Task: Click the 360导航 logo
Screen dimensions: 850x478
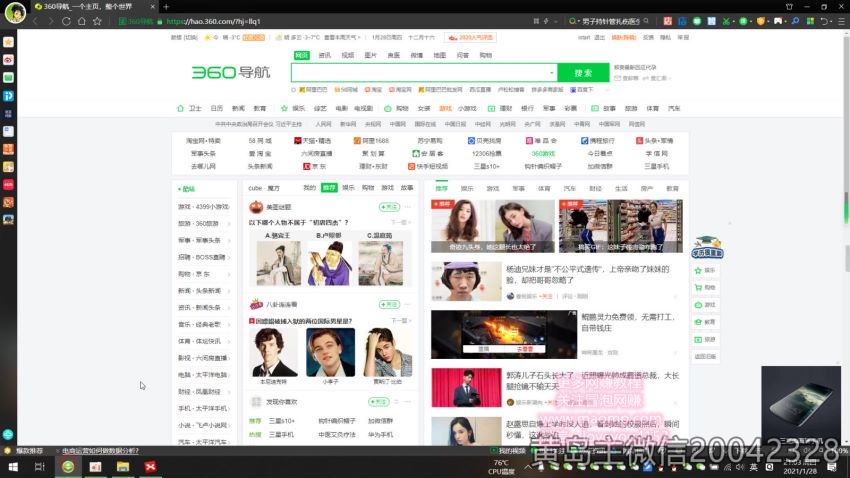Action: click(231, 72)
